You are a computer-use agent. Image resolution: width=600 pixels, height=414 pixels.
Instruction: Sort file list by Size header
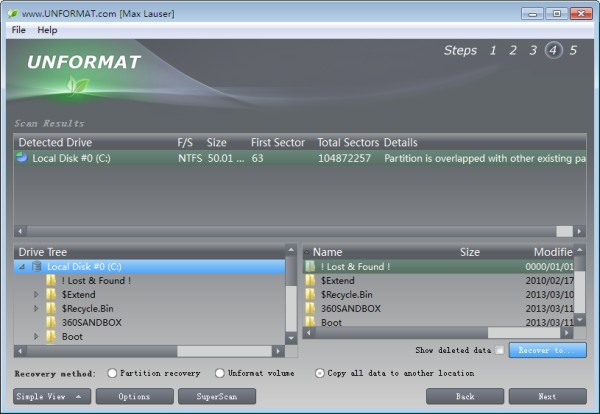coord(470,252)
